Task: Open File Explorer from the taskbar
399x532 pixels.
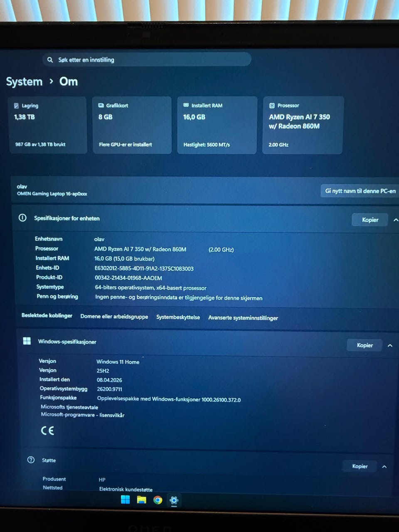Action: (x=142, y=500)
